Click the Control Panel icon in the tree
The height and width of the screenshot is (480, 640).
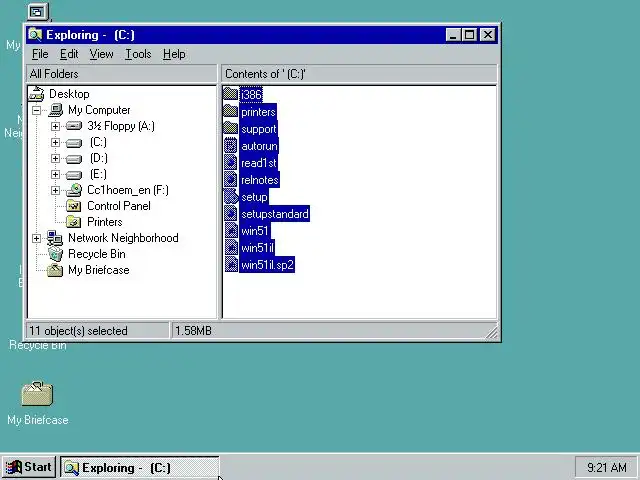(74, 206)
